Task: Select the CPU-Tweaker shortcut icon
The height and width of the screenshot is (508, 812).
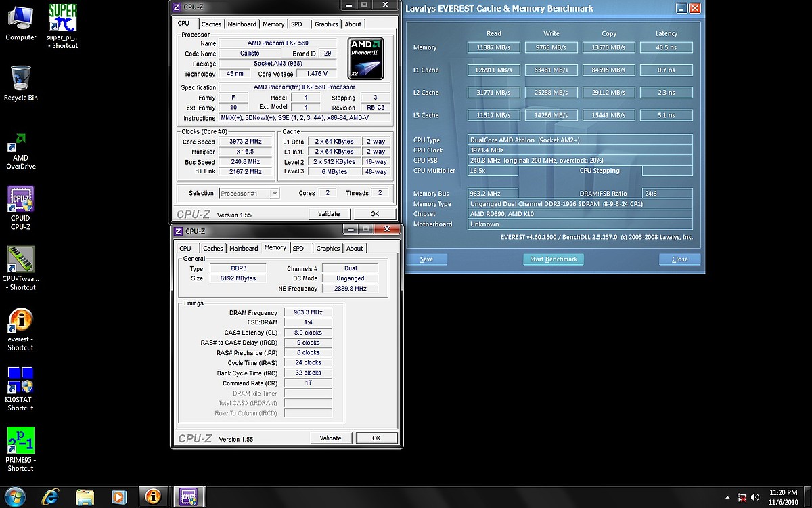Action: click(20, 268)
